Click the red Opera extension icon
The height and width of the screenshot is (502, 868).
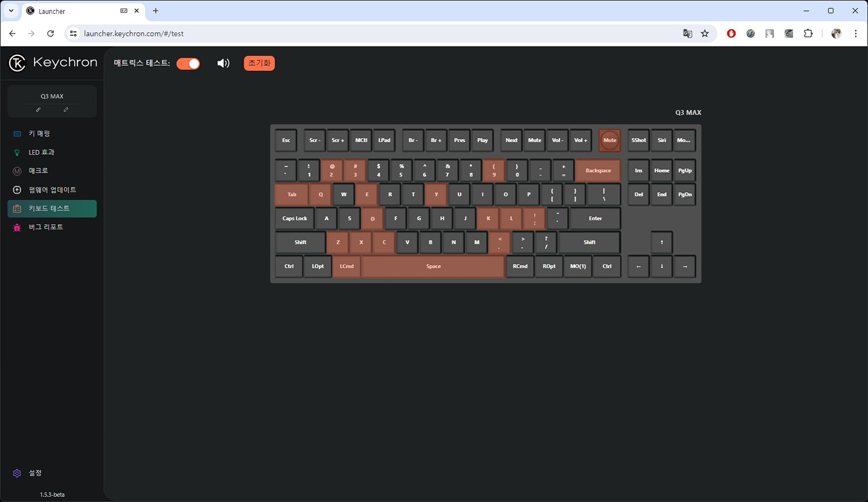tap(731, 34)
